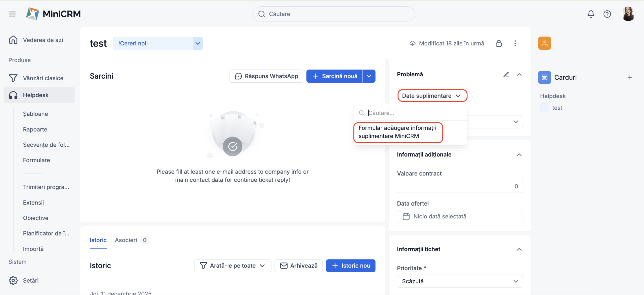644x295 pixels.
Task: Click the Istoric nou button
Action: (x=350, y=266)
